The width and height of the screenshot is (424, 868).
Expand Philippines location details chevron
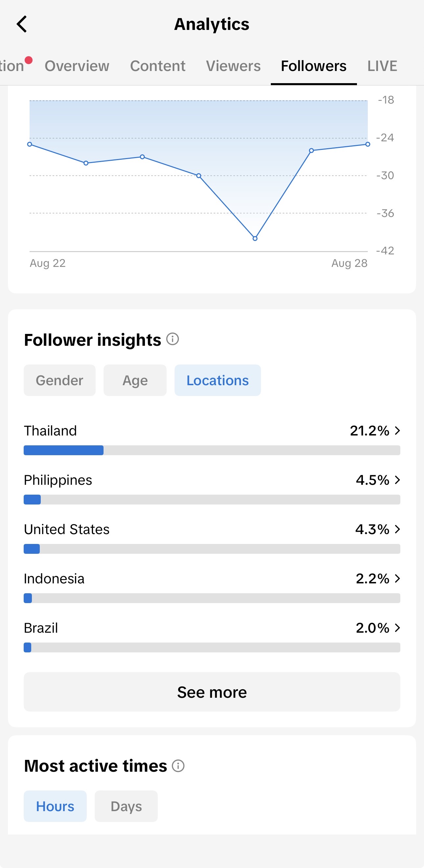pyautogui.click(x=397, y=480)
